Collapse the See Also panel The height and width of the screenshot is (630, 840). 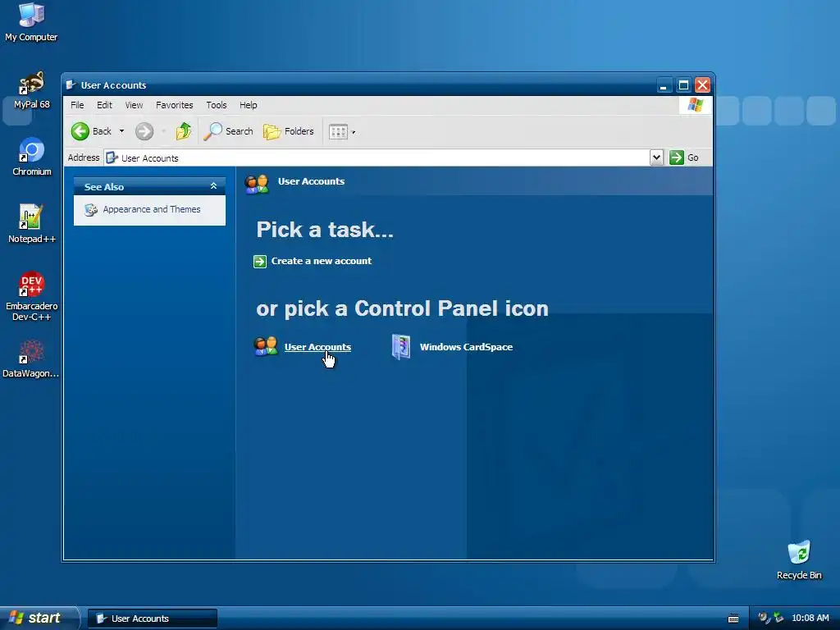point(213,186)
